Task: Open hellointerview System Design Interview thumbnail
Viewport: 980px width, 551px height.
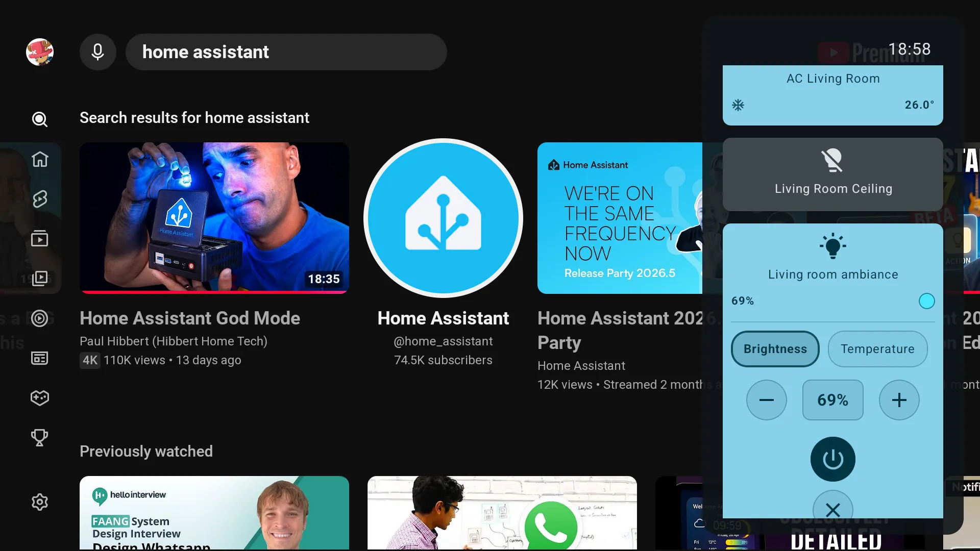Action: 214,513
